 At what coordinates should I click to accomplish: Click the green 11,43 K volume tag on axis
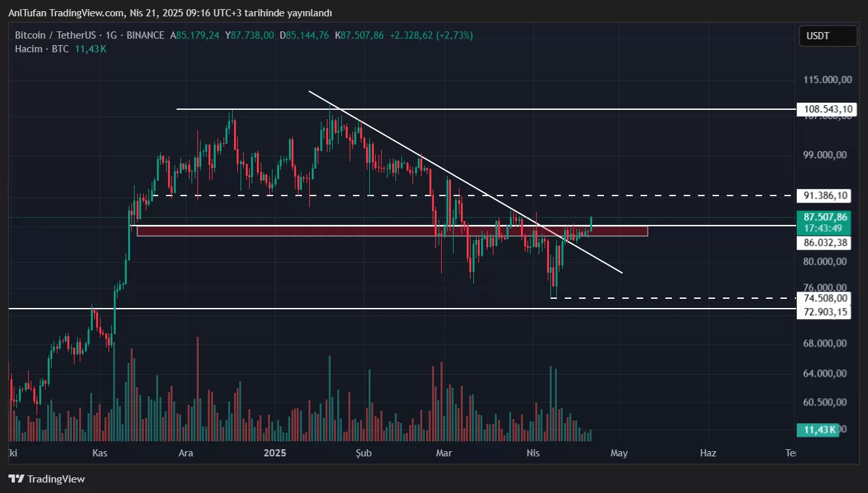[x=817, y=430]
